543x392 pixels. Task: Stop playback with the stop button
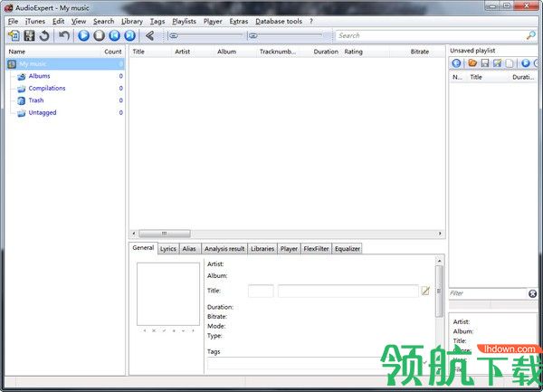(99, 35)
